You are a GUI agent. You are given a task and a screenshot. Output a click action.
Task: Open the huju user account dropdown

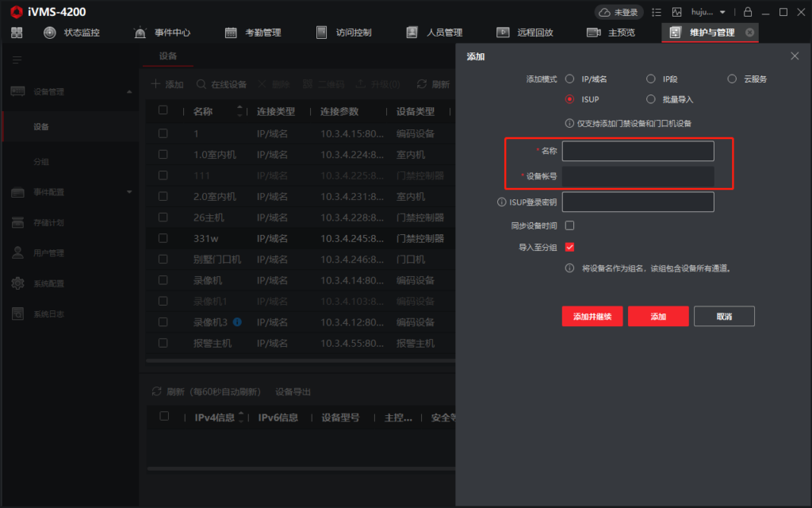coord(708,12)
